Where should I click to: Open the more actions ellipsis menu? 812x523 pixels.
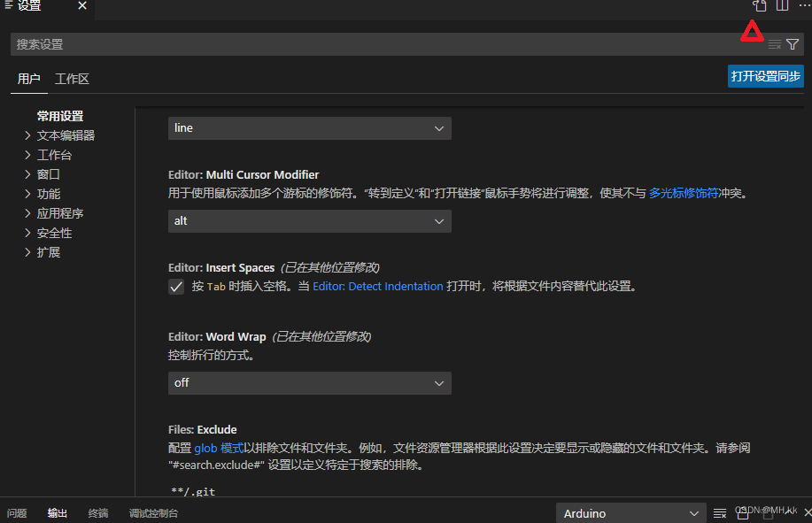805,6
